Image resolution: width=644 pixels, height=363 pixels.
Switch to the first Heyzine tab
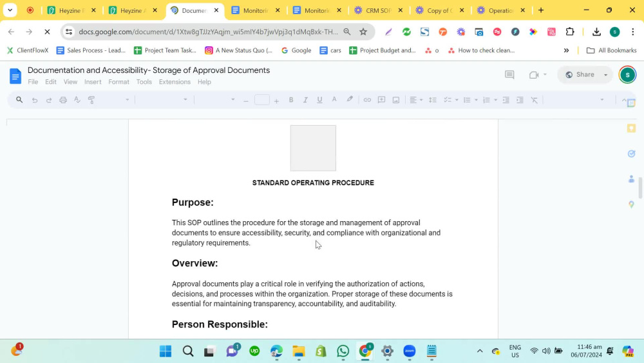tap(71, 10)
